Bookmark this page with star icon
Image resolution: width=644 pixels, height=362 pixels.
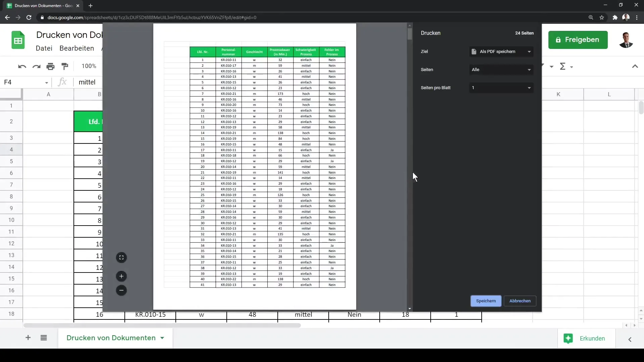coord(602,17)
